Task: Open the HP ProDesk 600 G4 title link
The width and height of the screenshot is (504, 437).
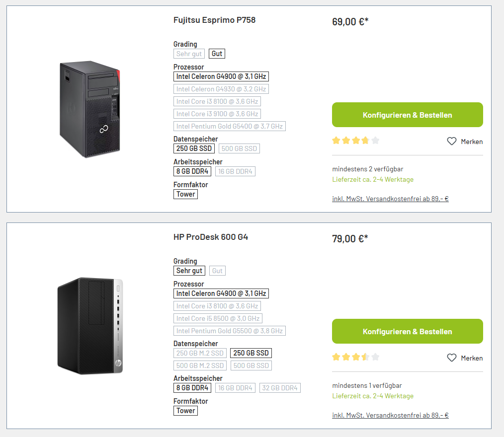Action: tap(211, 237)
